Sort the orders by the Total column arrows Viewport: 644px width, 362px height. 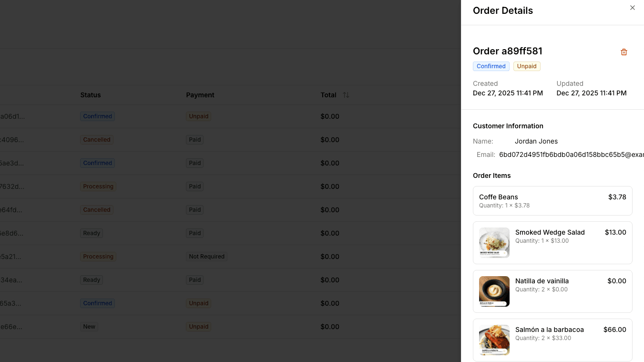pyautogui.click(x=346, y=95)
